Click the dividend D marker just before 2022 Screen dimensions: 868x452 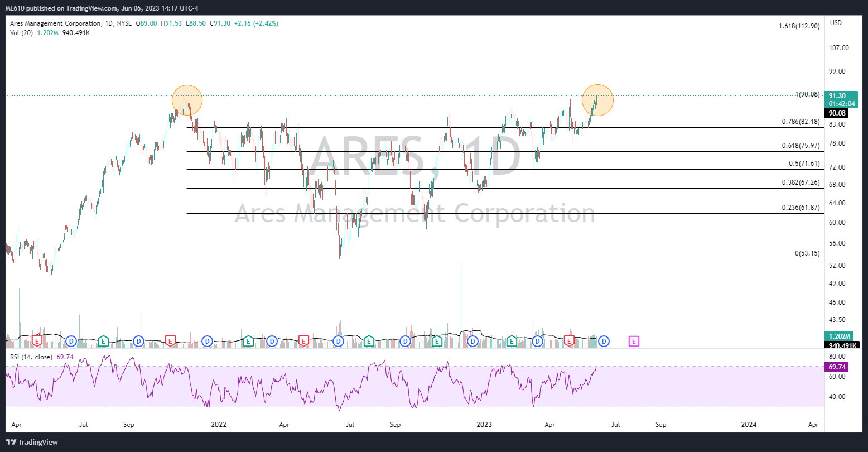[x=207, y=340]
